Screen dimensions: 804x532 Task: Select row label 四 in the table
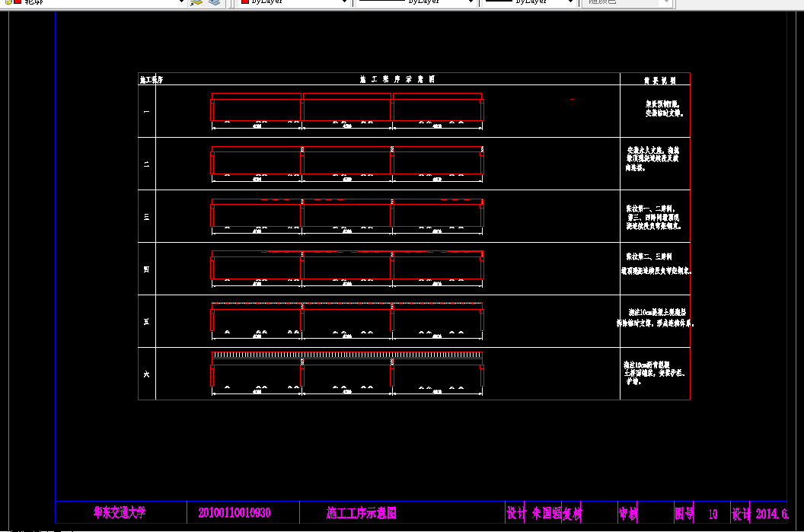[x=147, y=269]
